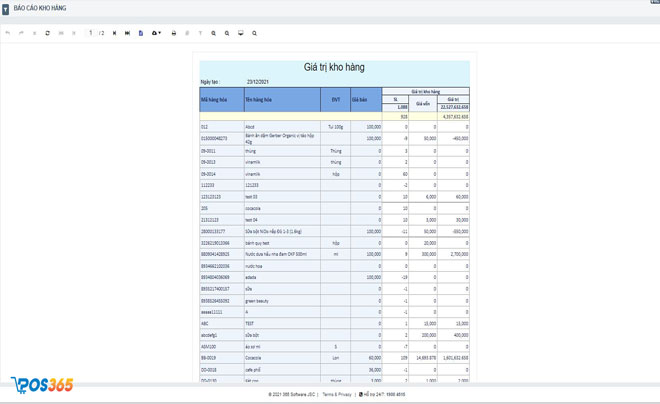
Task: Click inventory value 1,601,632,658 in BB-0019 row
Action: tap(454, 358)
